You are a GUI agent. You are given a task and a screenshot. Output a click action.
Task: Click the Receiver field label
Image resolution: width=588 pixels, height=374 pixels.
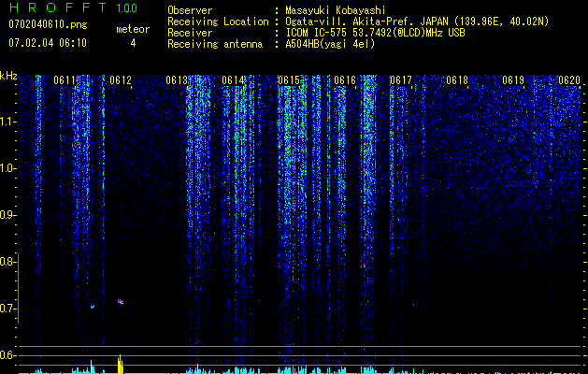click(190, 33)
